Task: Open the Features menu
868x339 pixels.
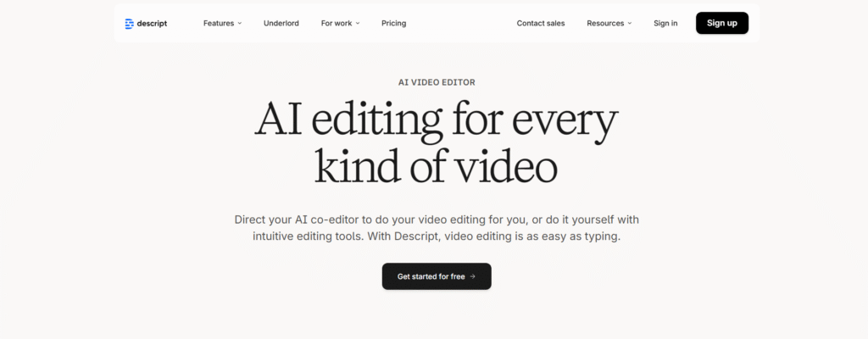Action: click(218, 24)
